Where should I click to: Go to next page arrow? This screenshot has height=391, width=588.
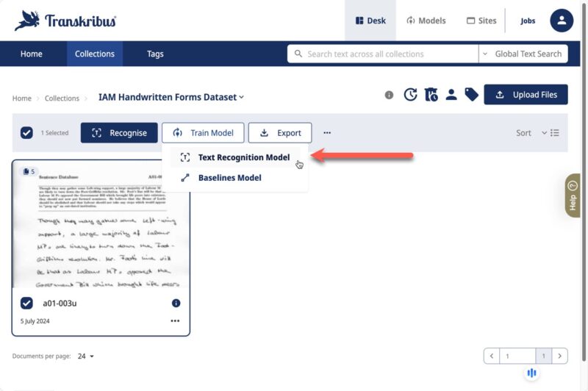(559, 356)
